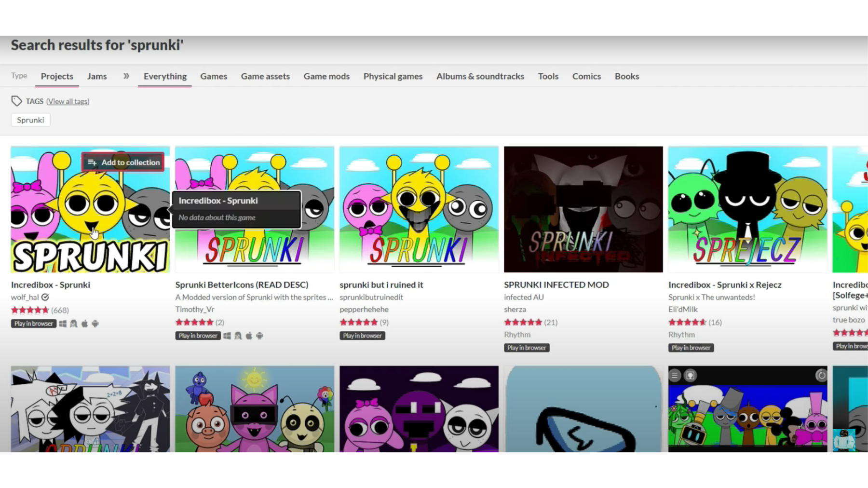Click Rhythm genre under SPRUNKI INFECTED MOD
Screen dimensions: 868x488
517,334
